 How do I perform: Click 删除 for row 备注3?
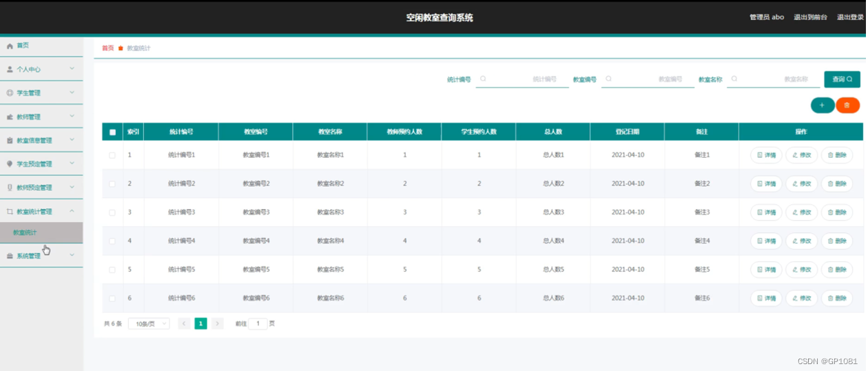point(836,212)
